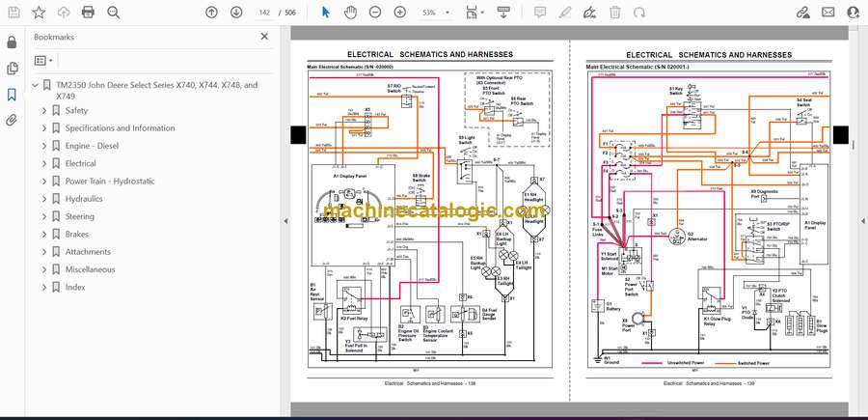The image size is (868, 420).
Task: Open the Brakes bookmark entry
Action: pos(77,235)
